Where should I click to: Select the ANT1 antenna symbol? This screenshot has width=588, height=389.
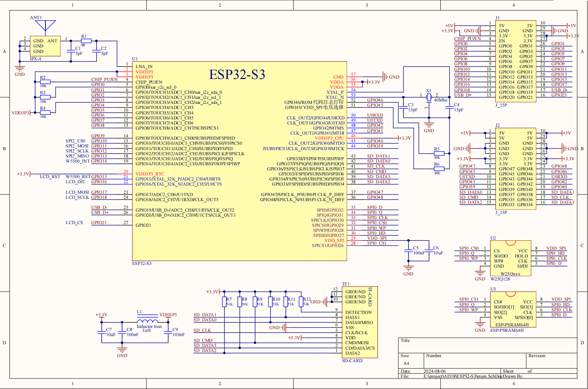pos(45,26)
